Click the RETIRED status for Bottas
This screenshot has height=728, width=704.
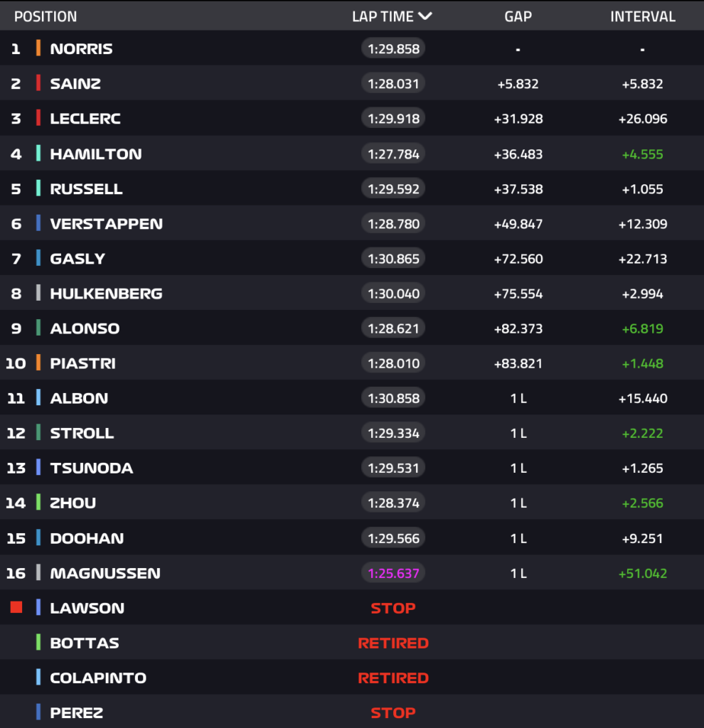coord(393,643)
